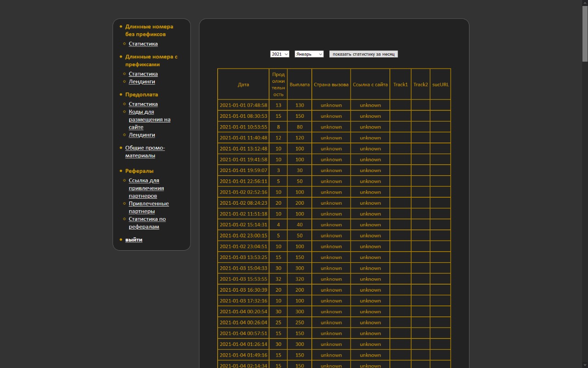Open Статистика under Длинные номера с префиксами
This screenshot has height=368, width=588.
point(143,74)
